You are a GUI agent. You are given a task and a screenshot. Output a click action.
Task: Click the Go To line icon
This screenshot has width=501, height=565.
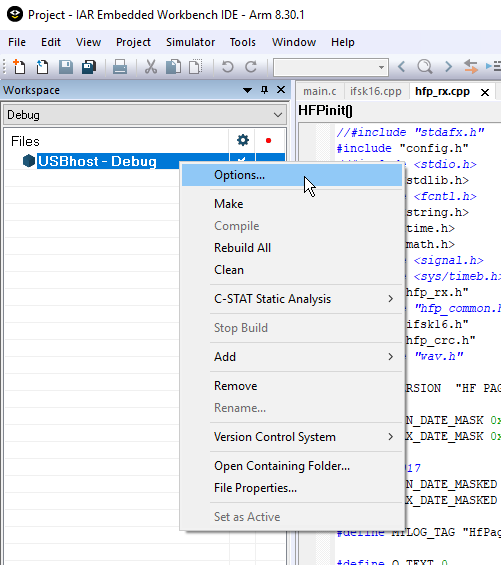click(493, 66)
